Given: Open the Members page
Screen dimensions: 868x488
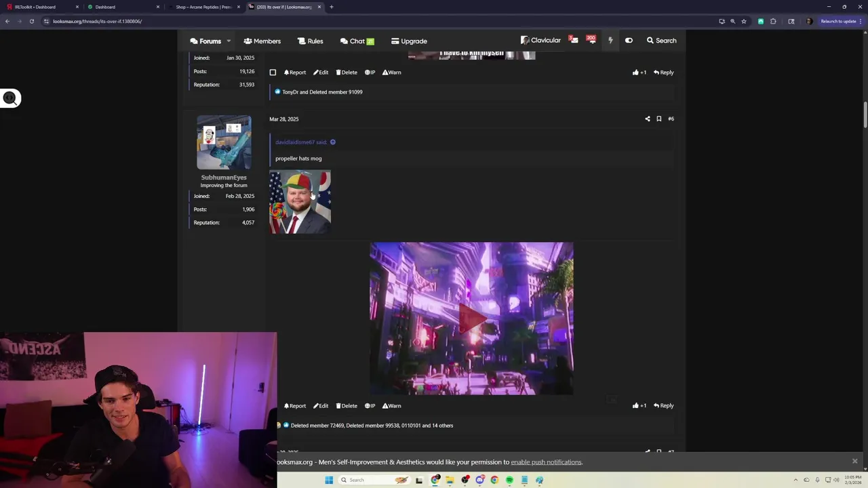Looking at the screenshot, I should (262, 41).
